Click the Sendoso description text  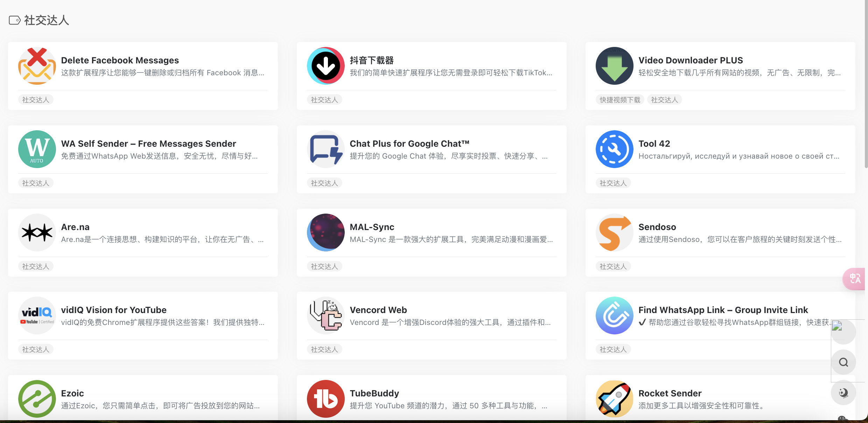point(740,240)
